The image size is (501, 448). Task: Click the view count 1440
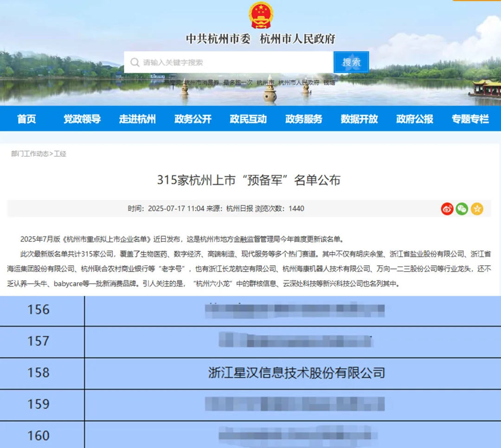pyautogui.click(x=296, y=209)
